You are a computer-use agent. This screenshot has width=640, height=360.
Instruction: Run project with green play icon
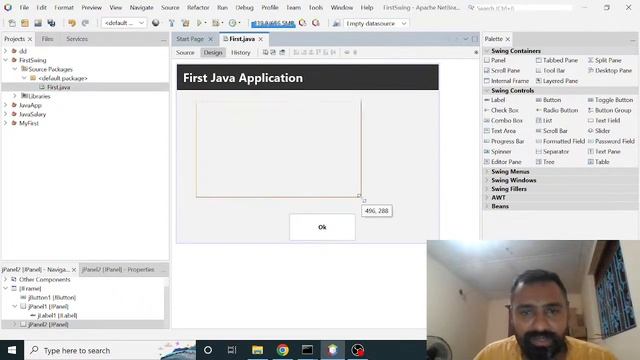(199, 23)
